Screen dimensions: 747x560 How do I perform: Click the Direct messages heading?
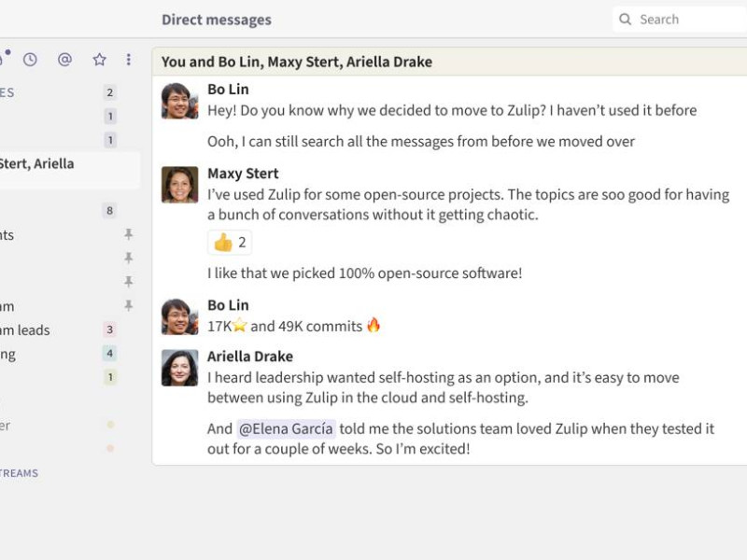point(217,20)
